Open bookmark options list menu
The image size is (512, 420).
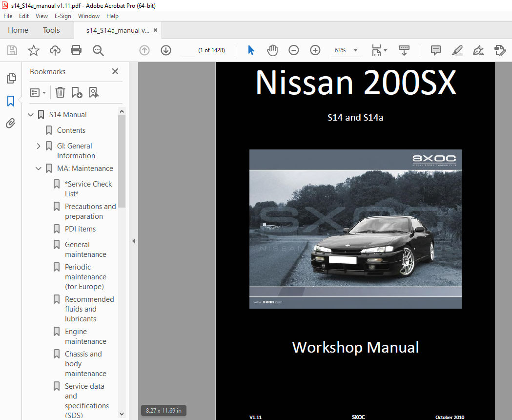(x=38, y=92)
